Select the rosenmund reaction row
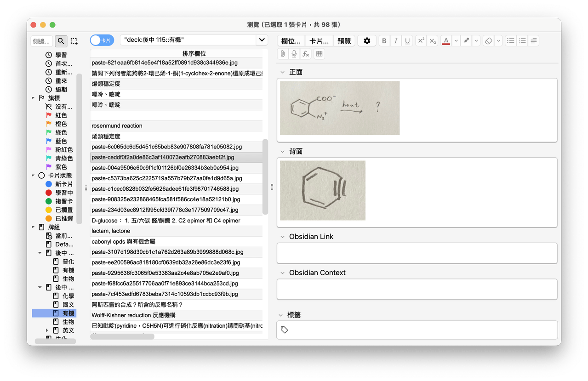Viewport: 588px width, 381px height. coord(177,126)
